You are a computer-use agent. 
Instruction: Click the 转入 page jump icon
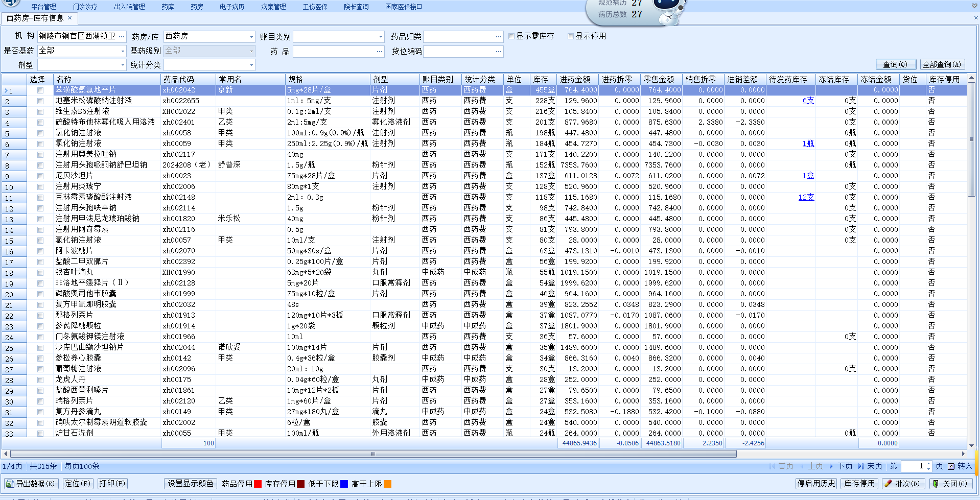(x=951, y=466)
